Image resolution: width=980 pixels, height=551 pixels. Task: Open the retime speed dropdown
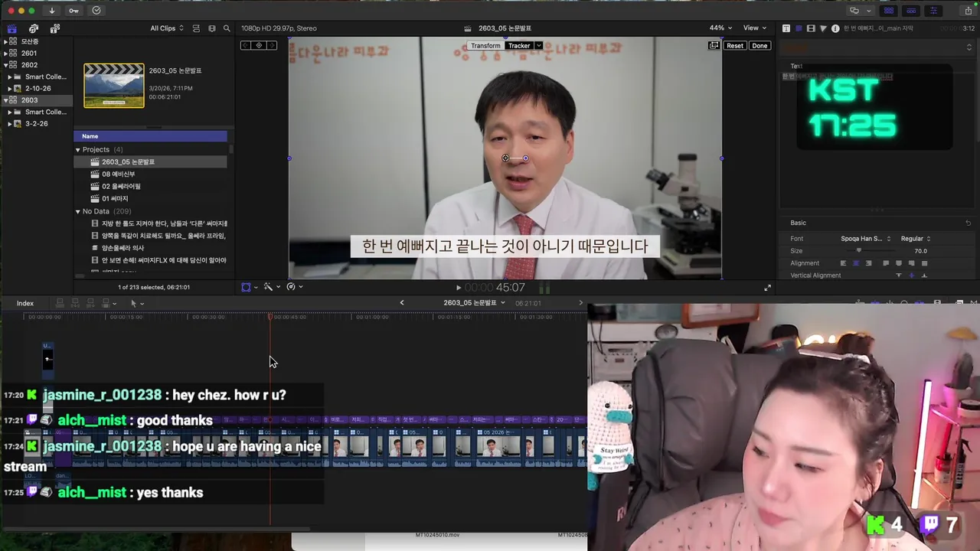[x=295, y=287]
